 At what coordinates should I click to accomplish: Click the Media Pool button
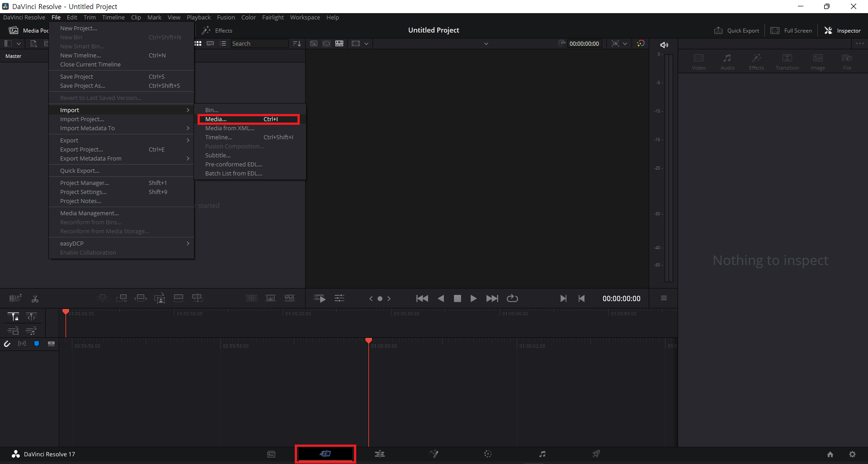point(29,30)
